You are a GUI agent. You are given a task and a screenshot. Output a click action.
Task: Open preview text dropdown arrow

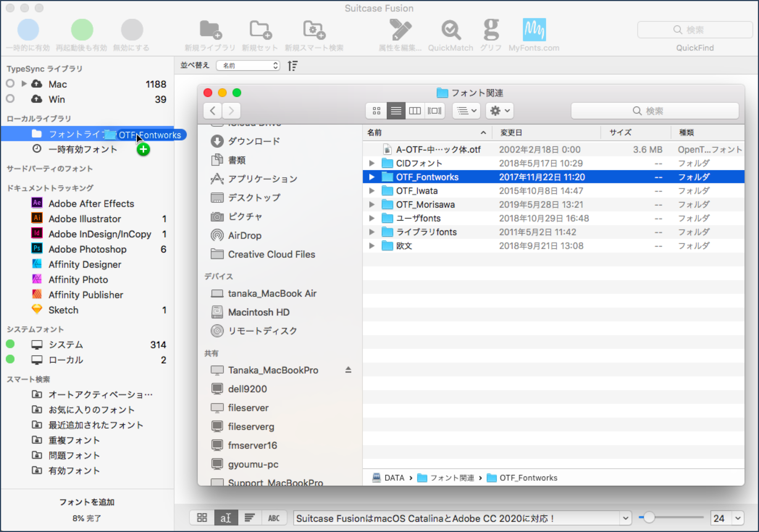pos(625,518)
